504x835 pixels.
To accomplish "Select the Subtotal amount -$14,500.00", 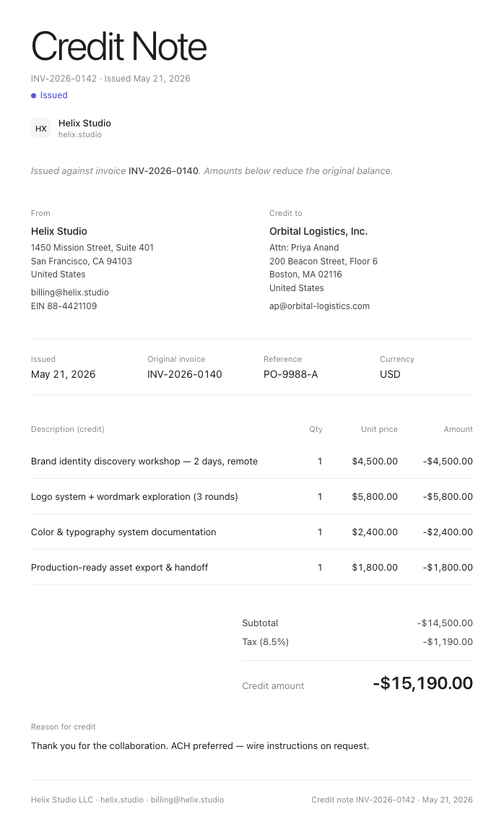I will click(x=445, y=623).
